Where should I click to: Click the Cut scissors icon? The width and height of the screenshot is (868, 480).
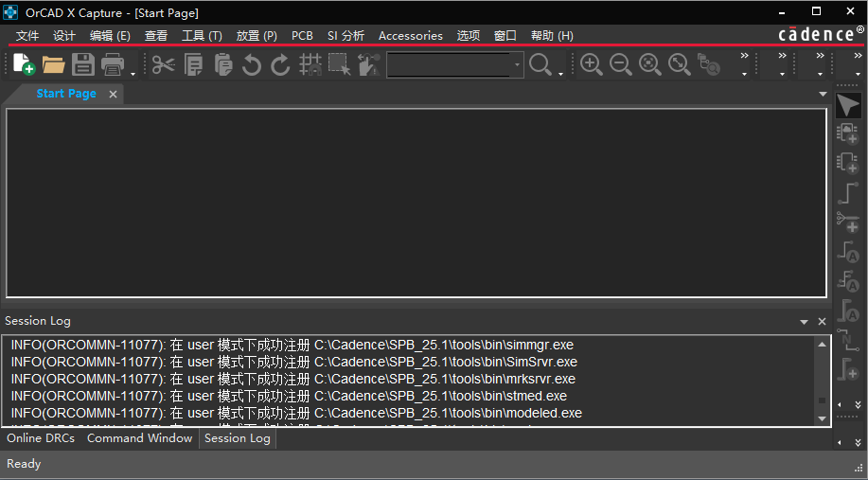[164, 64]
